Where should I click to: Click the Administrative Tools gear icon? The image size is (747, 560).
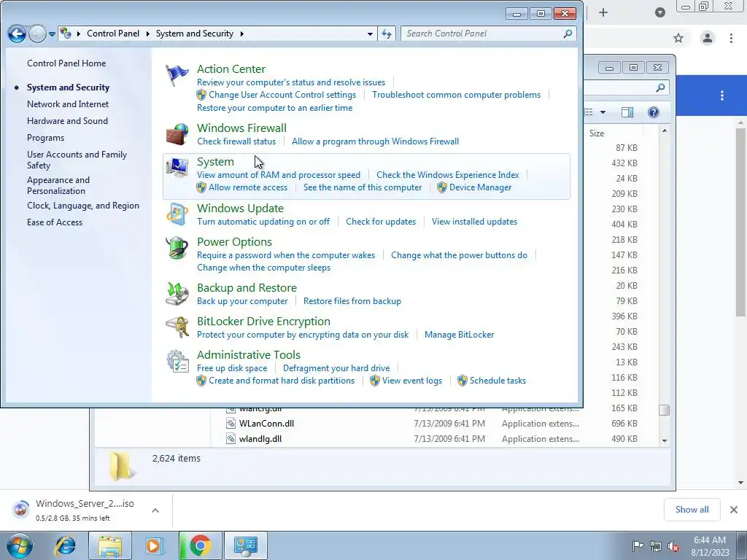pos(177,361)
